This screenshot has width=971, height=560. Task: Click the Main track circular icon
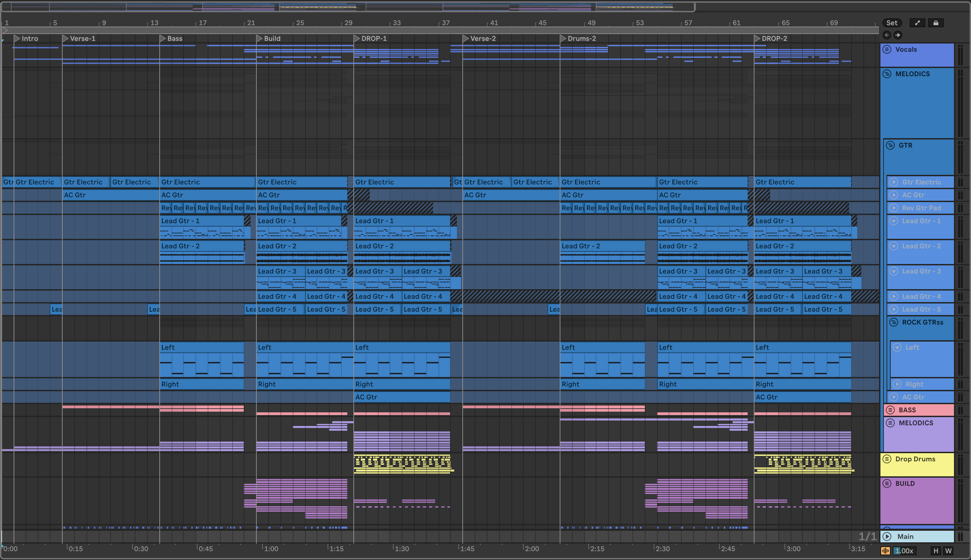[x=887, y=536]
